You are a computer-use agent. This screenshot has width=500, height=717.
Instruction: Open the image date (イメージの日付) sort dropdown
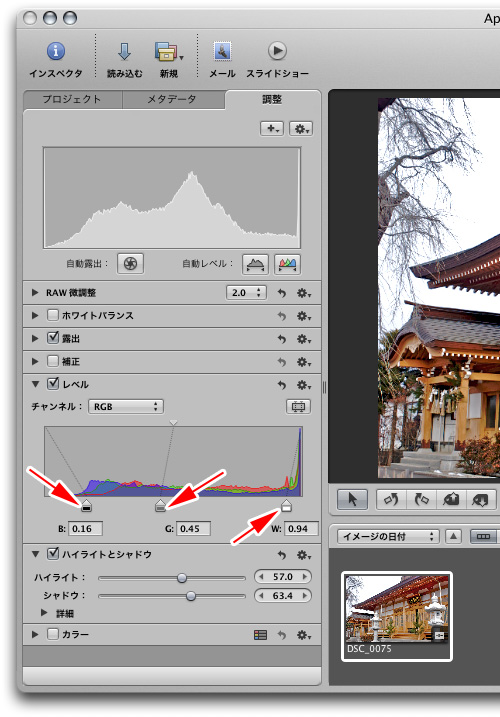tap(388, 536)
